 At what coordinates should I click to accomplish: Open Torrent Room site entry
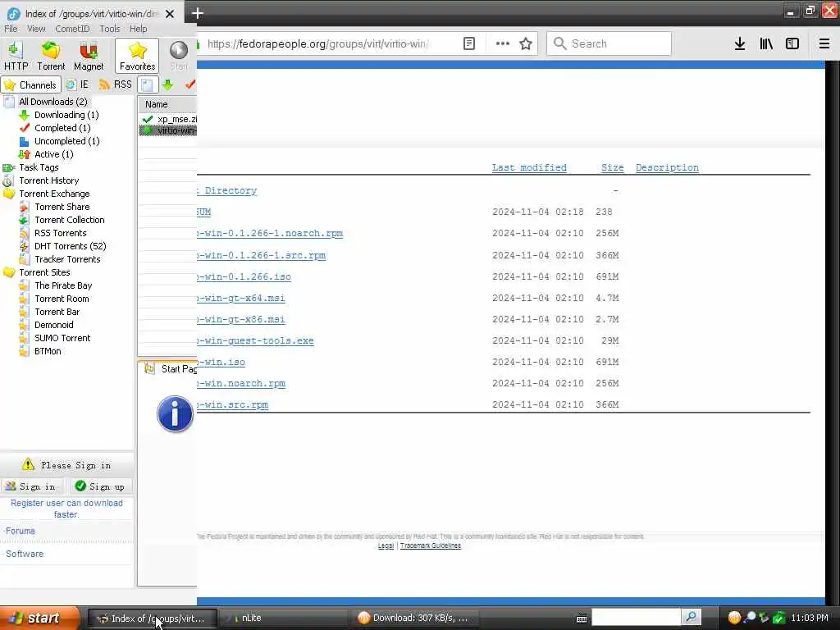point(62,299)
